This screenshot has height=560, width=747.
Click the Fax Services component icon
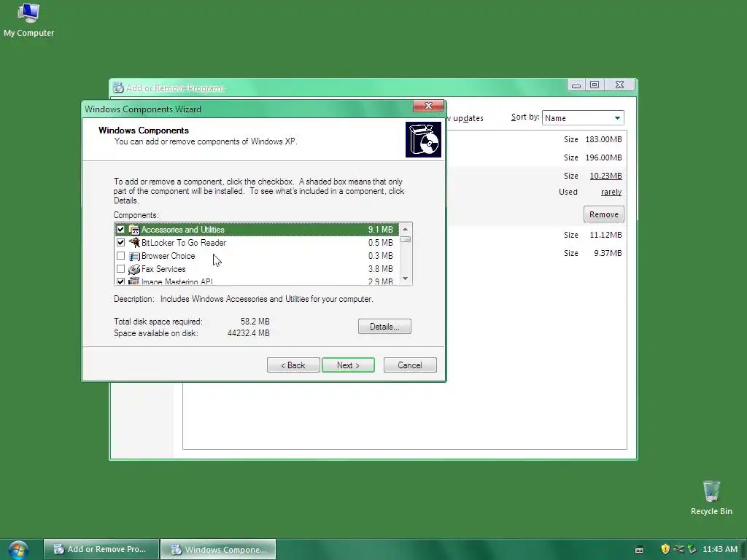[134, 270]
